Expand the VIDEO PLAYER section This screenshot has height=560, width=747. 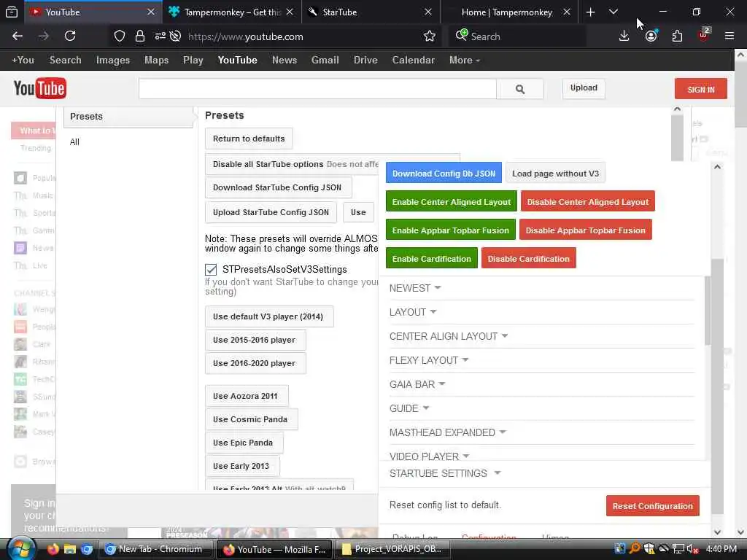pos(429,456)
